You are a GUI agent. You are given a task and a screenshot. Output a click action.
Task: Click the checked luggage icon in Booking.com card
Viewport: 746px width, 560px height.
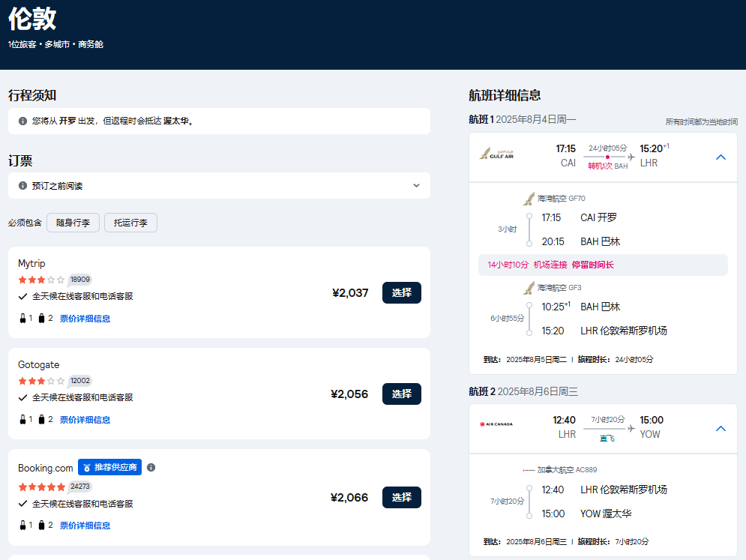tap(41, 526)
